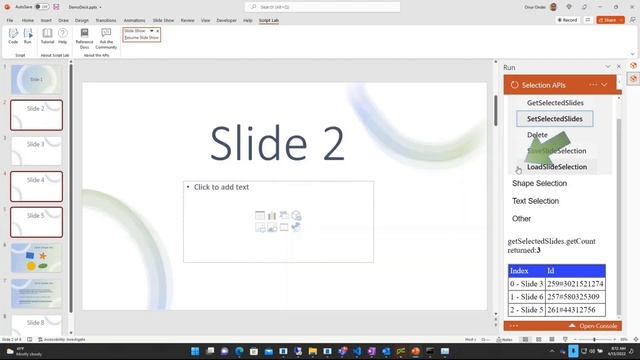Select the Slide 3 thumbnail

(x=36, y=151)
